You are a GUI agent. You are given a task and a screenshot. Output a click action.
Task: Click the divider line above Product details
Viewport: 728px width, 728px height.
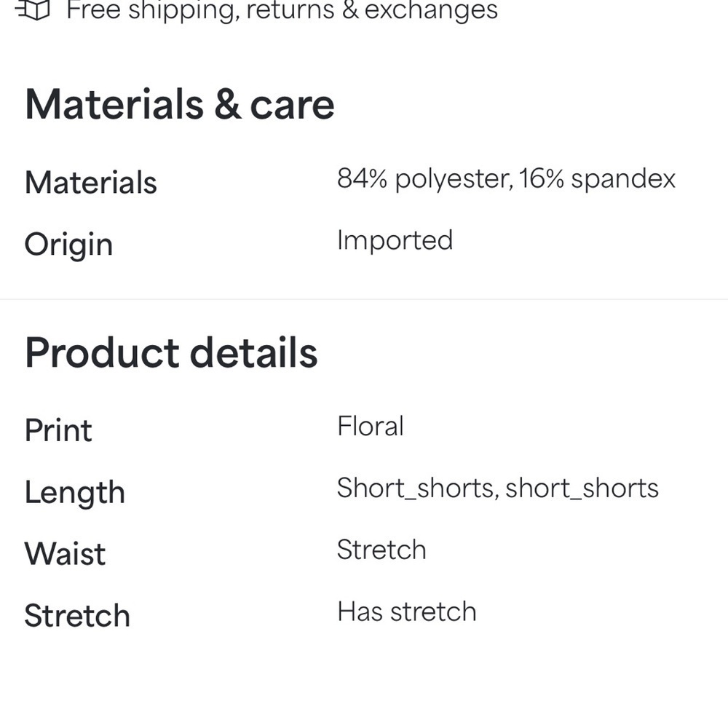pyautogui.click(x=364, y=299)
